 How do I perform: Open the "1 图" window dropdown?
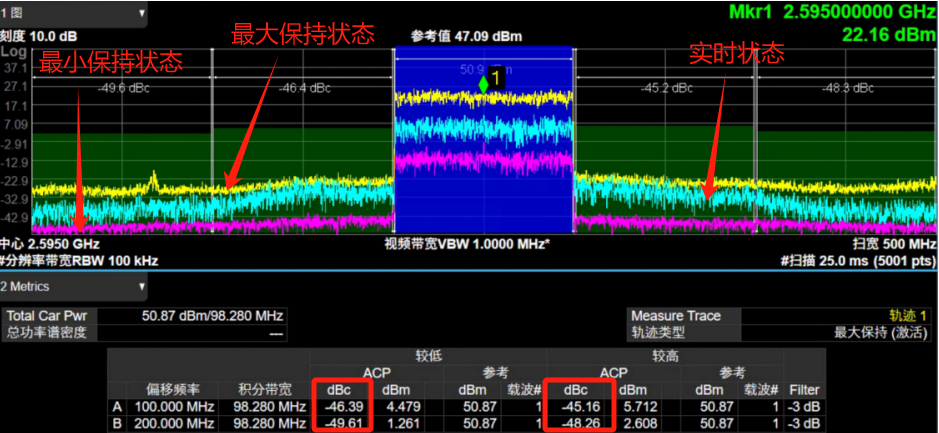coord(74,13)
